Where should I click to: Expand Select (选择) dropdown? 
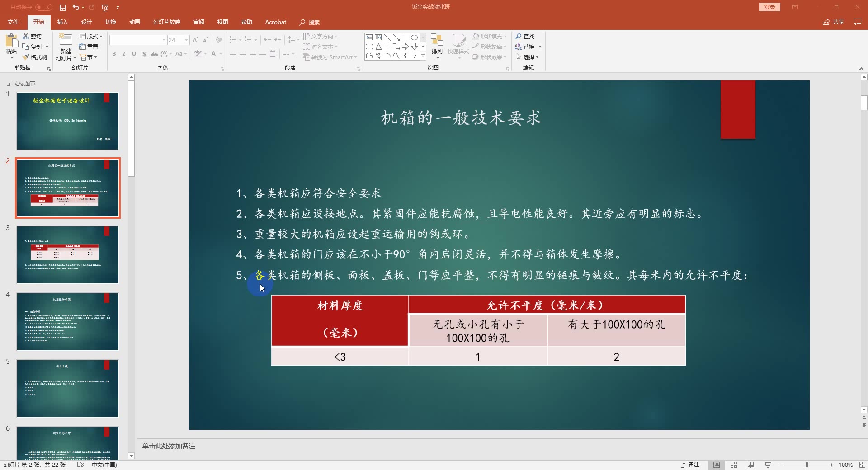point(528,57)
